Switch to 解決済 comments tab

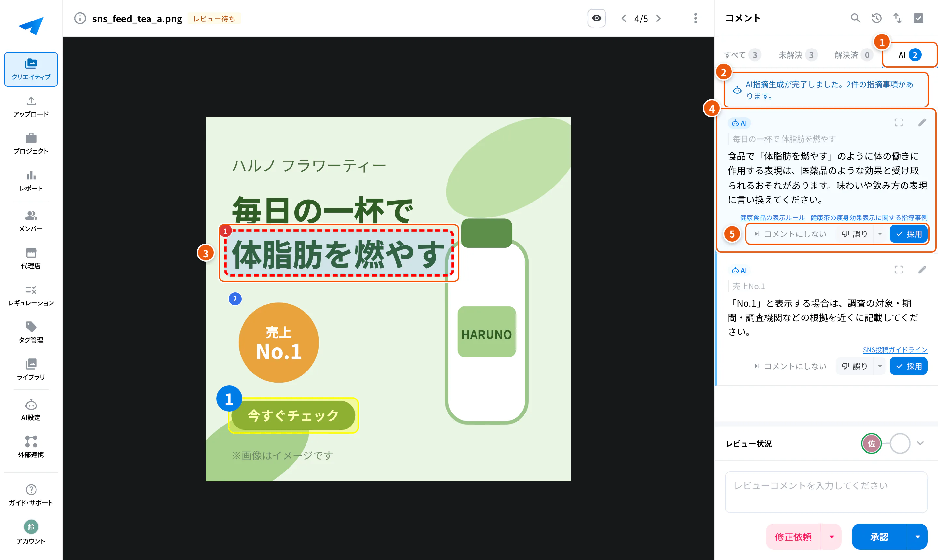click(x=854, y=55)
